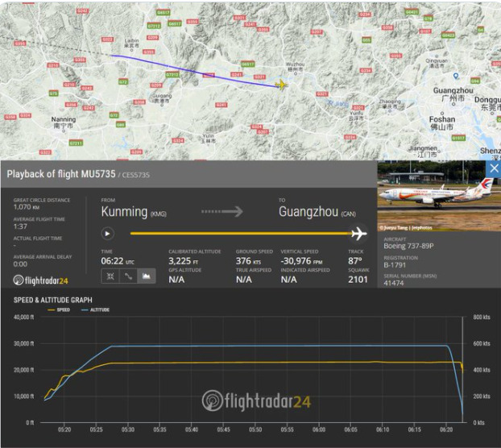Start flight playback with the play button

click(x=108, y=234)
